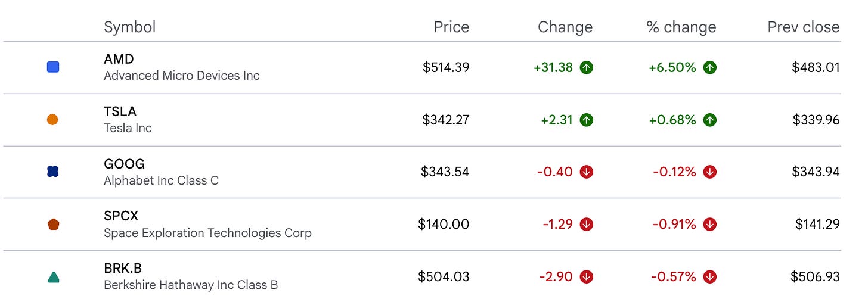
Task: Click the green up arrow next to +0.68%
Action: click(709, 120)
